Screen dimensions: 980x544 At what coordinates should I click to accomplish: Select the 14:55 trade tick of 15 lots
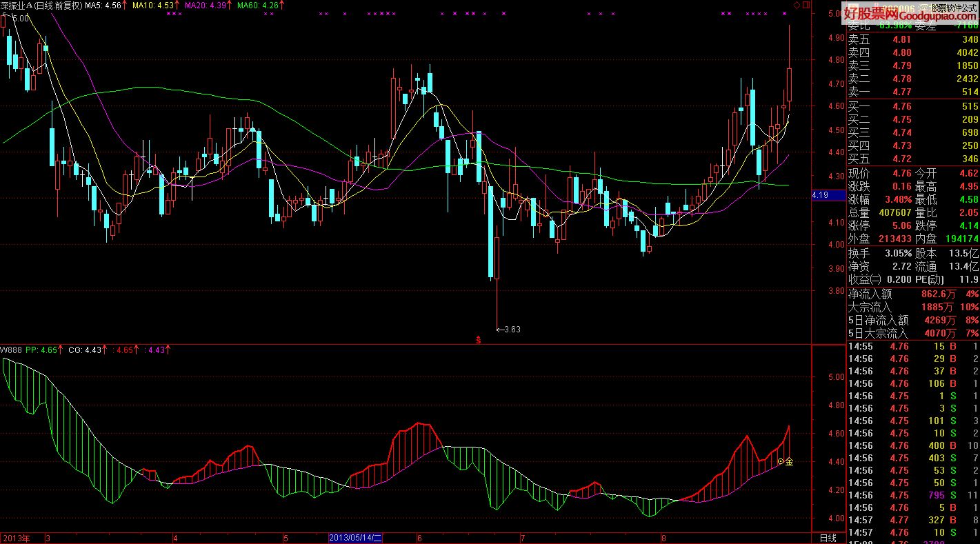tap(913, 346)
